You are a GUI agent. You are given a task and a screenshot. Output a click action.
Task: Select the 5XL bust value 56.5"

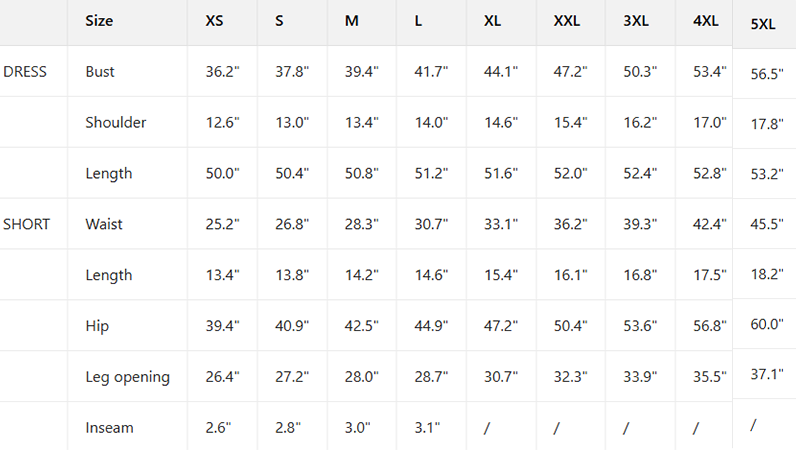[x=767, y=74]
